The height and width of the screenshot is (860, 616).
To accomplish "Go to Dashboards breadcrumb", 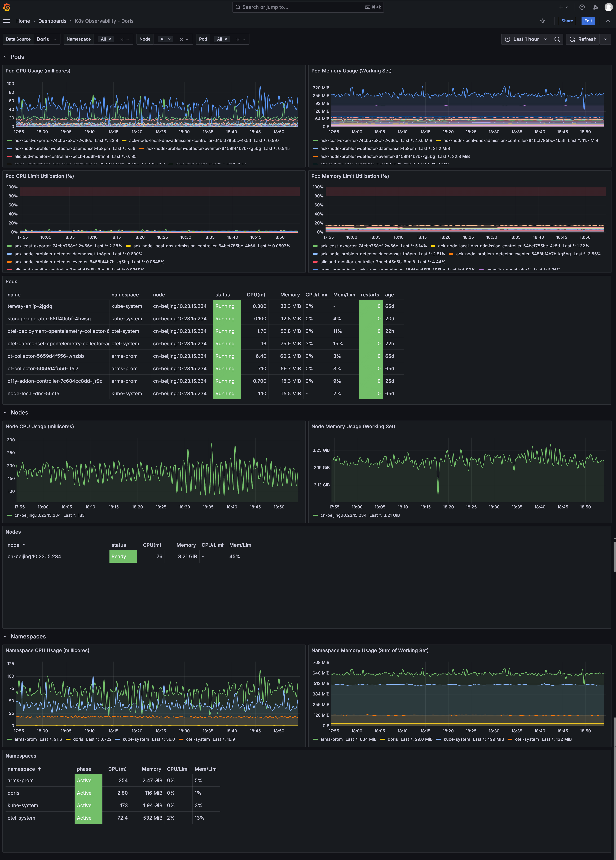I will [x=52, y=21].
